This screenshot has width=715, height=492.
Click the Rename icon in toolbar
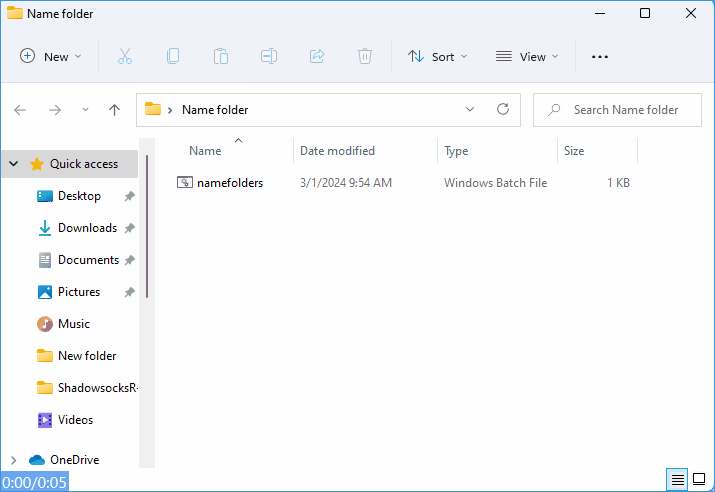pos(269,57)
